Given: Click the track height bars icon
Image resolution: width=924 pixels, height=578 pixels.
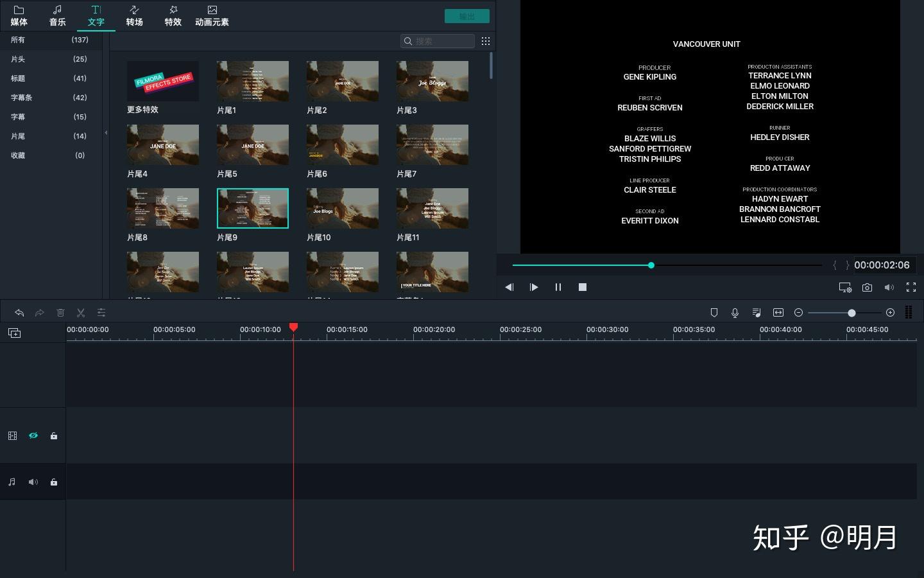Looking at the screenshot, I should [909, 313].
